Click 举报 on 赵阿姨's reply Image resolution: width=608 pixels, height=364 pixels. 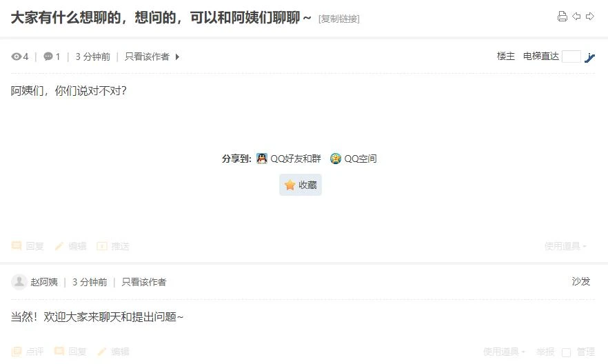tap(545, 352)
